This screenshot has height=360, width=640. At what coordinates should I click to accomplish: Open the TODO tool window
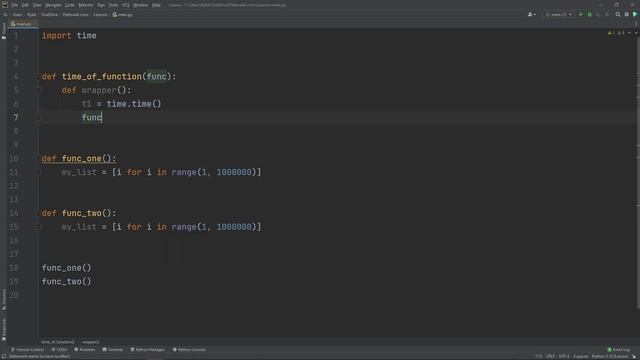click(59, 350)
